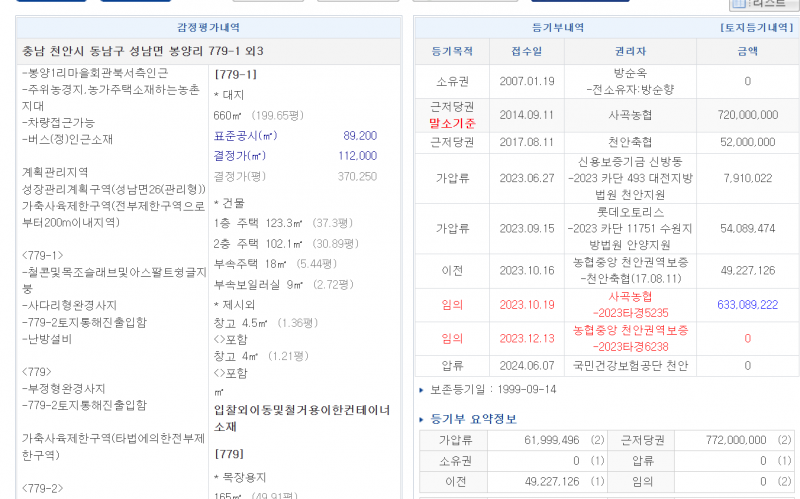
Task: Click the 권리자 column header
Action: 630,51
